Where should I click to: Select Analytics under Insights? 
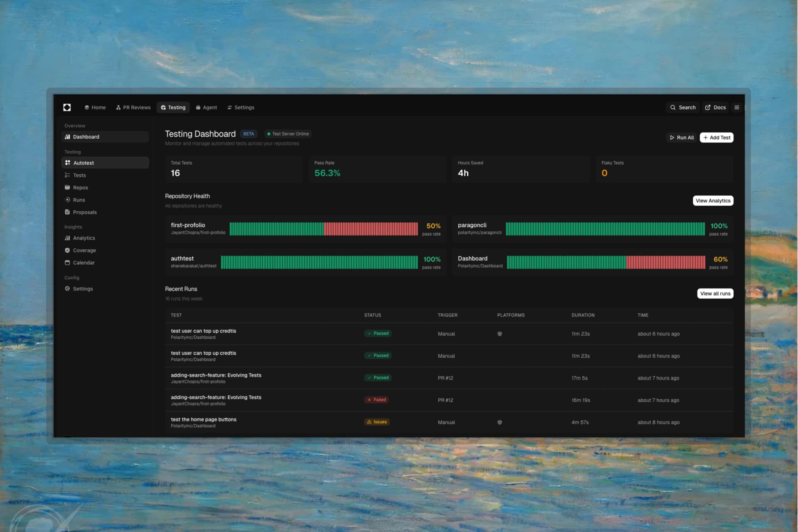[84, 238]
